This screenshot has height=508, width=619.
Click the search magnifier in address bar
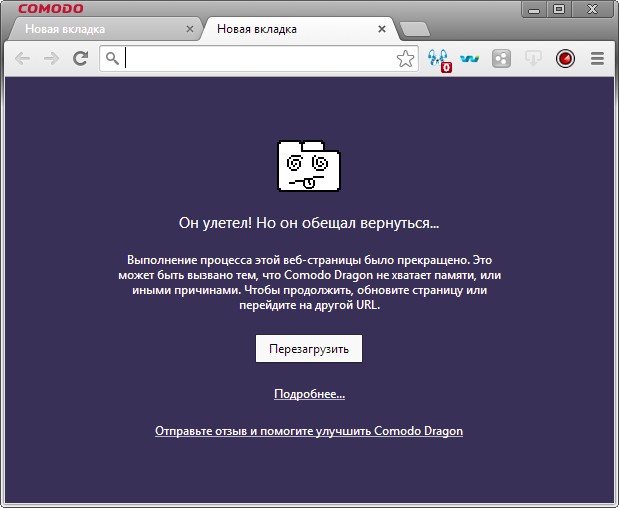(112, 58)
